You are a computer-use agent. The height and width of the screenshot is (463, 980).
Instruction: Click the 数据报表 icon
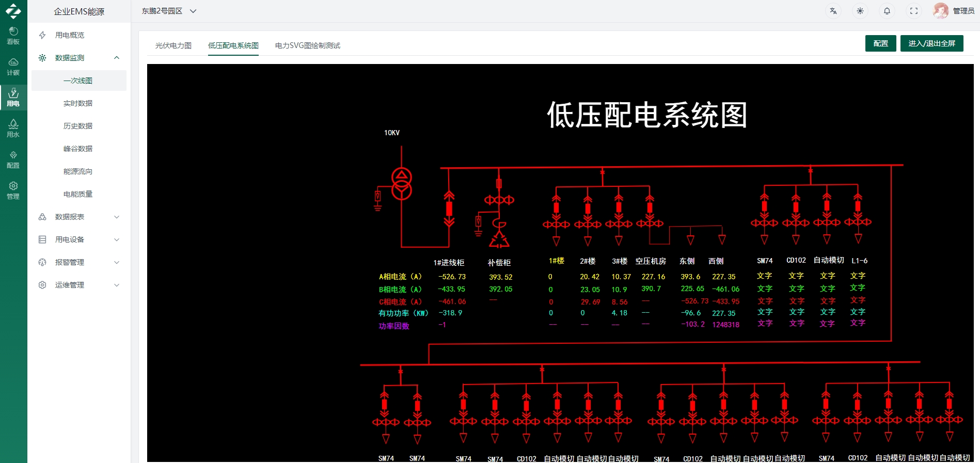point(42,217)
